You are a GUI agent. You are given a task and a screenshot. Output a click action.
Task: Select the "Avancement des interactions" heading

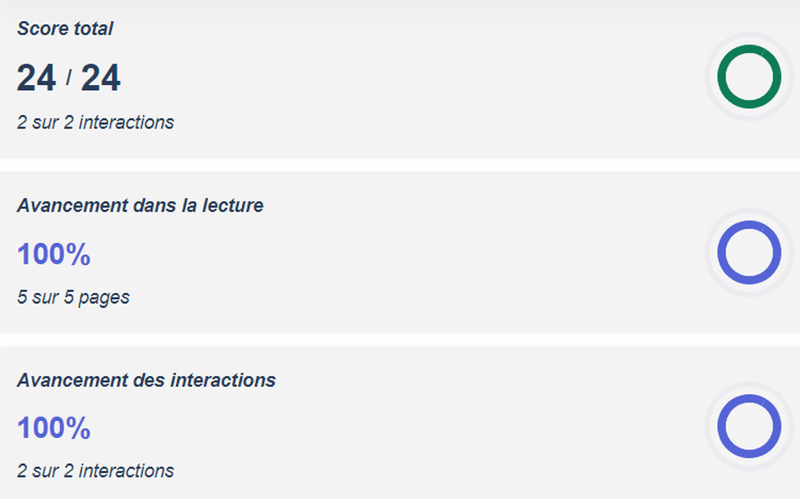pyautogui.click(x=146, y=381)
